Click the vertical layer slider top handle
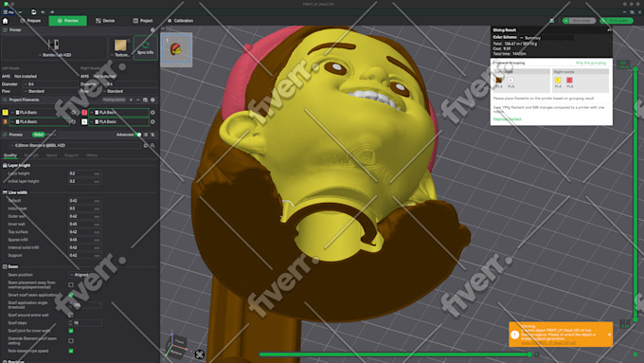This screenshot has width=644, height=363. [635, 69]
